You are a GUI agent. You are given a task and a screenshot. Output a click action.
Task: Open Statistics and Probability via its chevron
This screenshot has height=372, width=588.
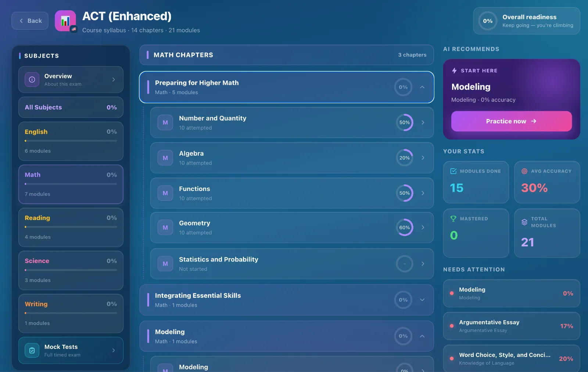423,264
